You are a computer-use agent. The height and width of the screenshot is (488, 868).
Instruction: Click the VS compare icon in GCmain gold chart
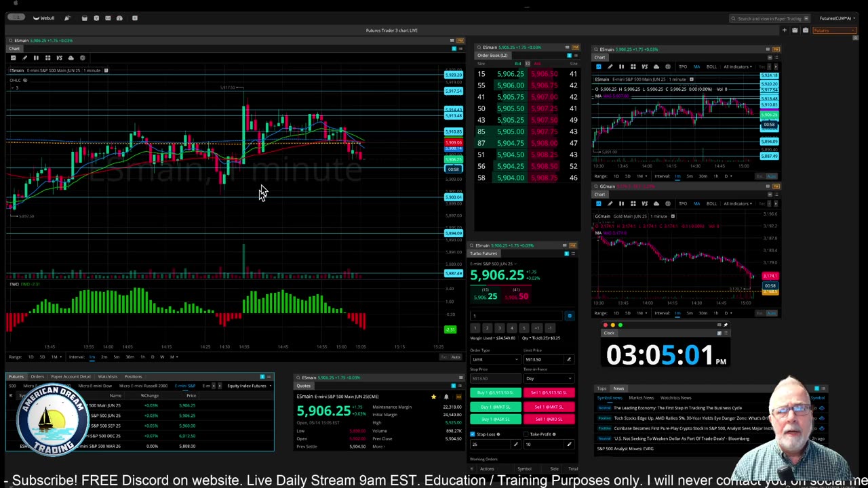[x=644, y=203]
